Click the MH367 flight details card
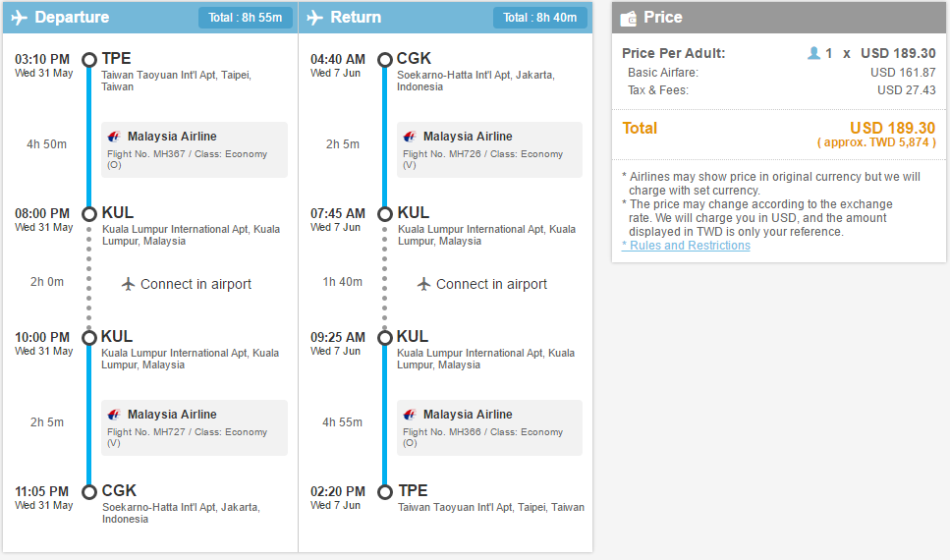 (x=195, y=149)
